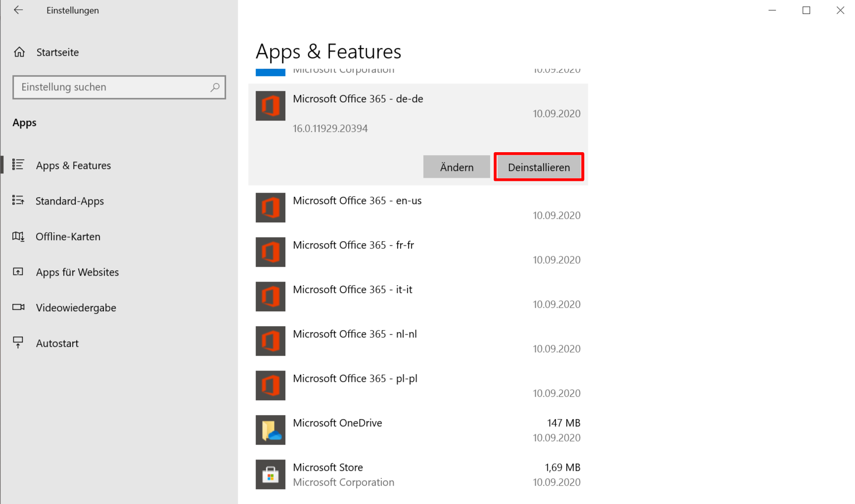Go to Startseite
The height and width of the screenshot is (504, 855).
point(119,52)
